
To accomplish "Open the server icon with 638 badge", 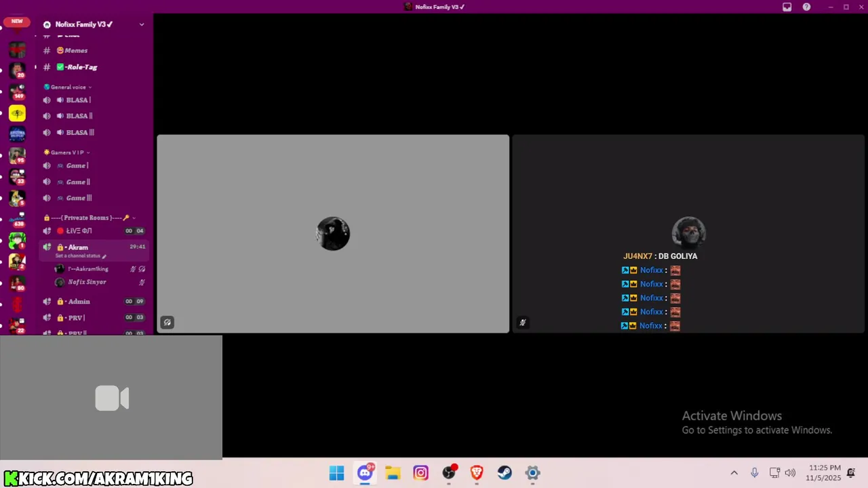I will click(x=17, y=219).
